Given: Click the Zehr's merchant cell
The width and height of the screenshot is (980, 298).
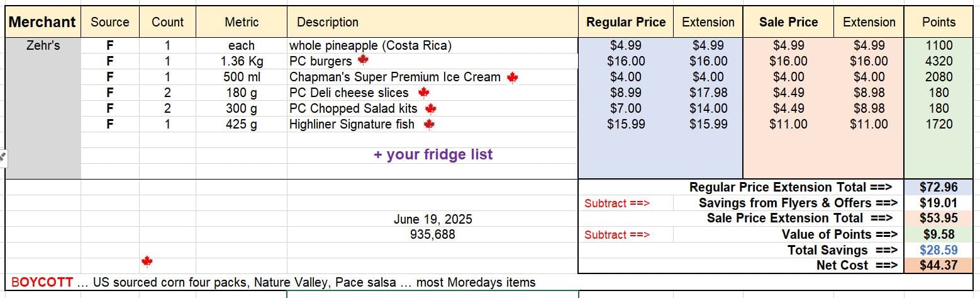Looking at the screenshot, I should pyautogui.click(x=43, y=45).
